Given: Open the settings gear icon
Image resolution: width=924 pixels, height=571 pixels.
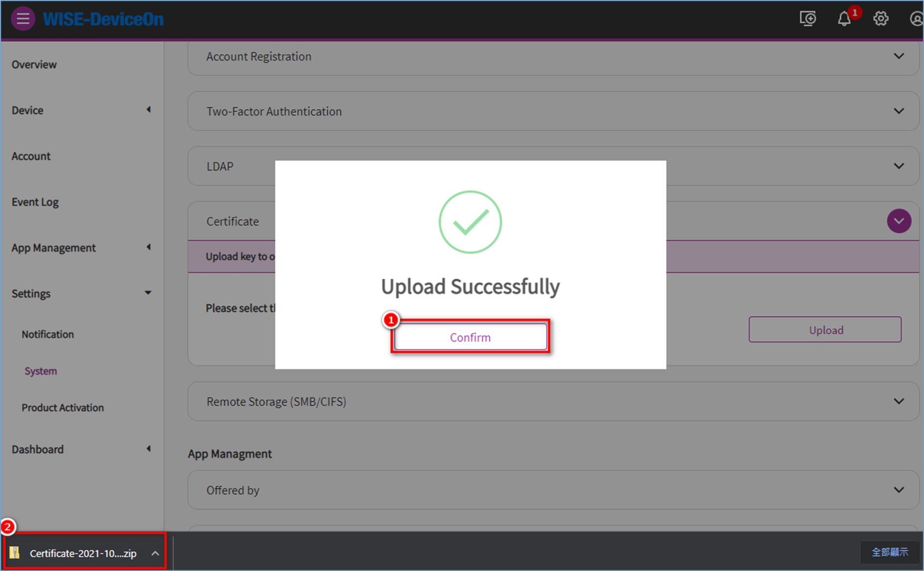Looking at the screenshot, I should [x=880, y=19].
